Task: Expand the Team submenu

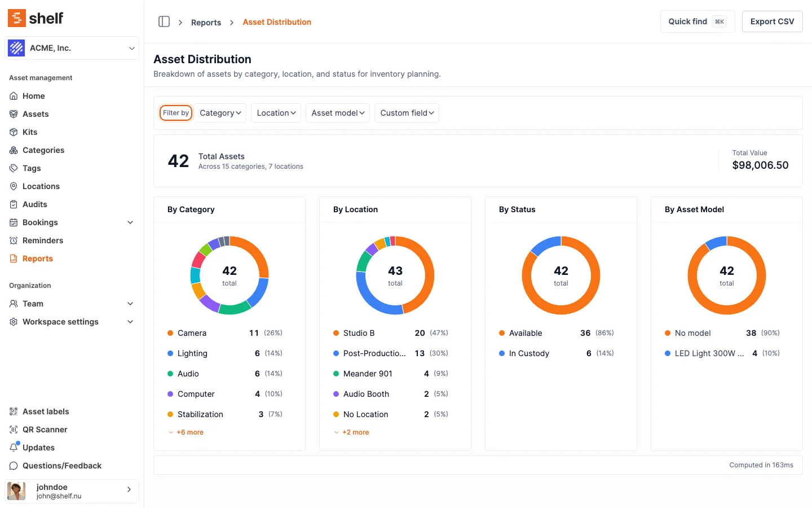Action: tap(130, 304)
